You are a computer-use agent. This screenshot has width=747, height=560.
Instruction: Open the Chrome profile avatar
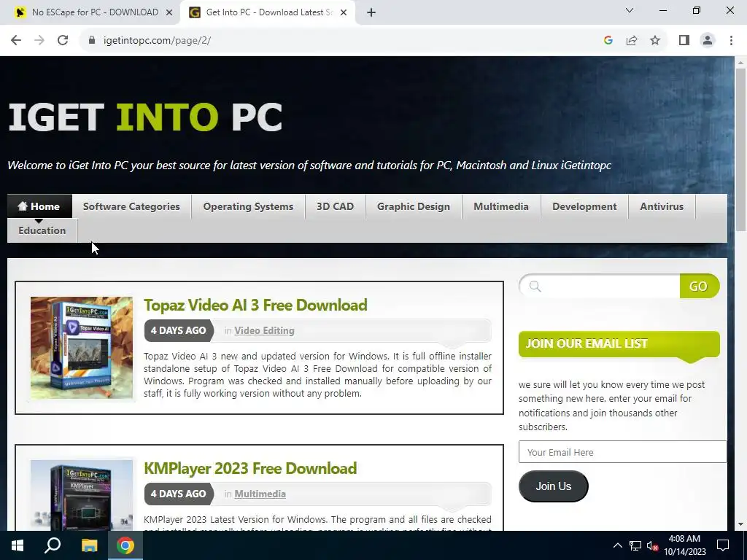[x=708, y=41]
